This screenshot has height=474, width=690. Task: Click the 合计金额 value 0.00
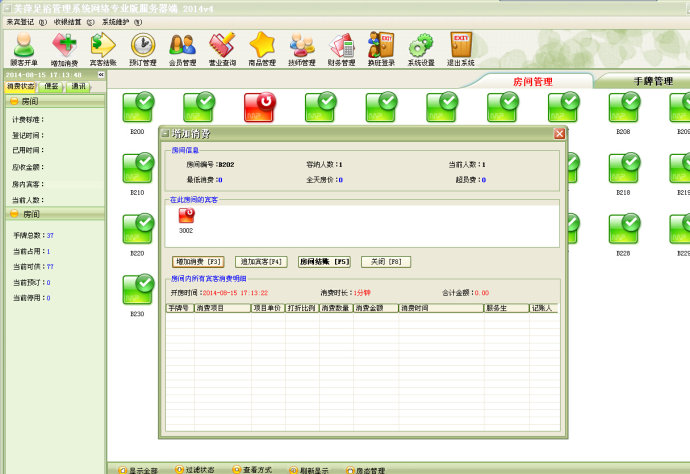pos(482,293)
